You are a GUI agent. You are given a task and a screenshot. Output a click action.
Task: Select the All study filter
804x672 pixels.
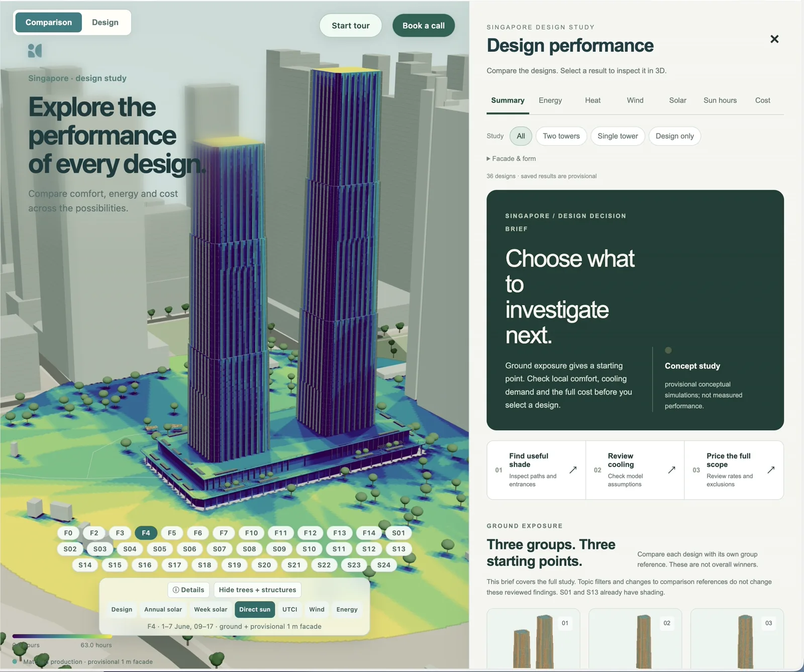point(521,136)
